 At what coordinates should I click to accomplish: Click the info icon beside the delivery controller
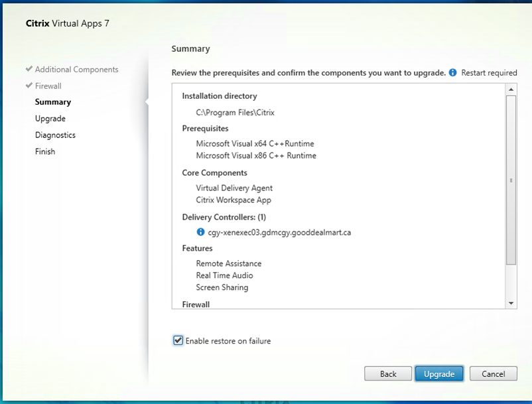pyautogui.click(x=200, y=232)
